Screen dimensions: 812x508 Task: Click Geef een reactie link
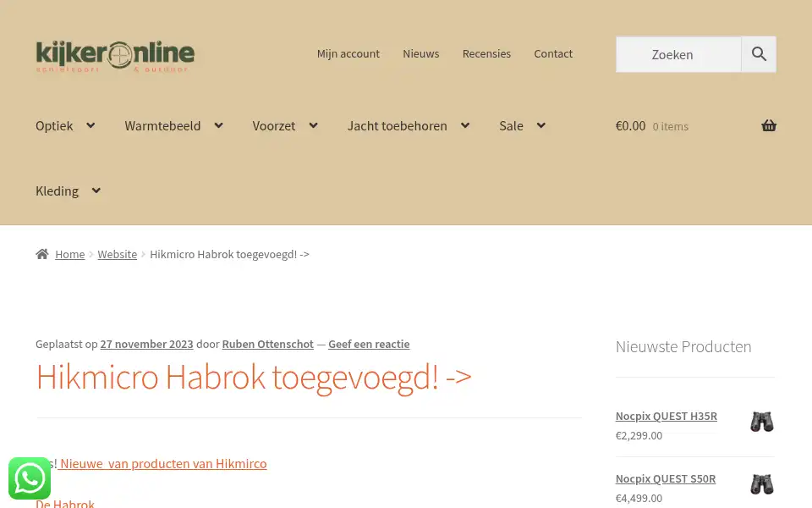click(x=369, y=345)
